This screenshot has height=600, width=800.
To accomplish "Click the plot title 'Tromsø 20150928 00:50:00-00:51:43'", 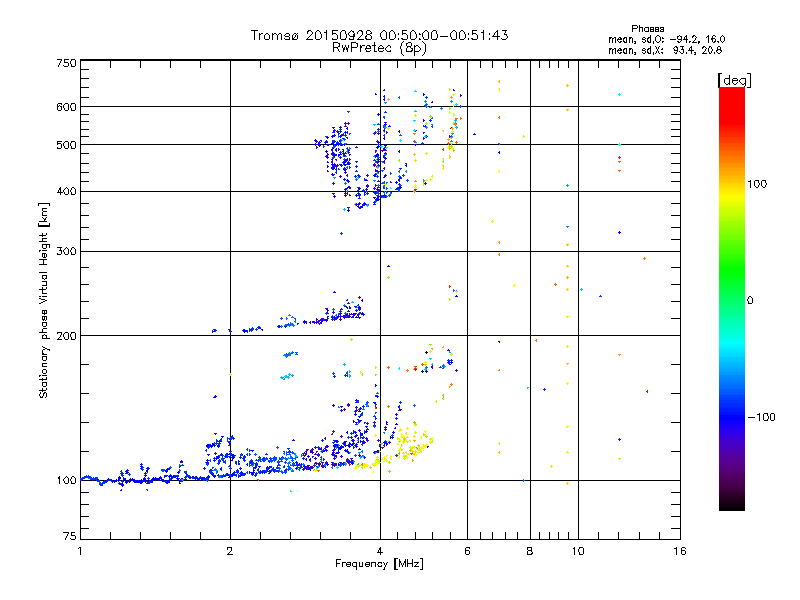I will 379,35.
